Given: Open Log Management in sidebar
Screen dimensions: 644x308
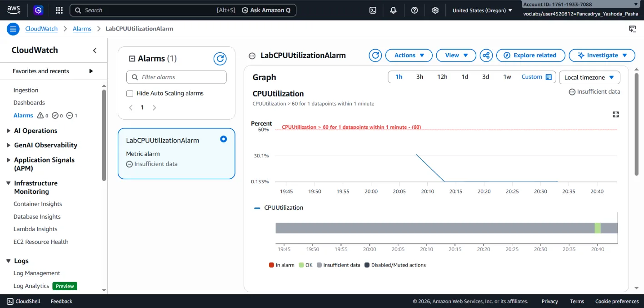Looking at the screenshot, I should 37,273.
